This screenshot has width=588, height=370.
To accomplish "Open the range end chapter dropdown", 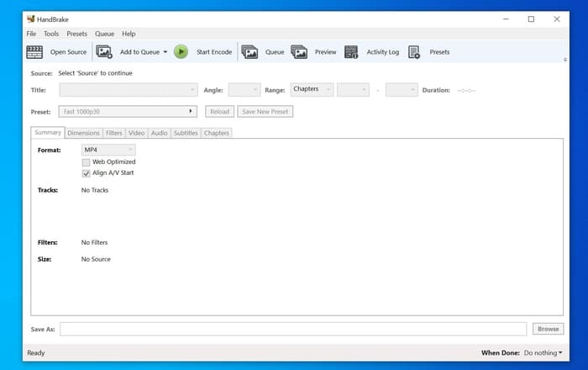I will 402,90.
